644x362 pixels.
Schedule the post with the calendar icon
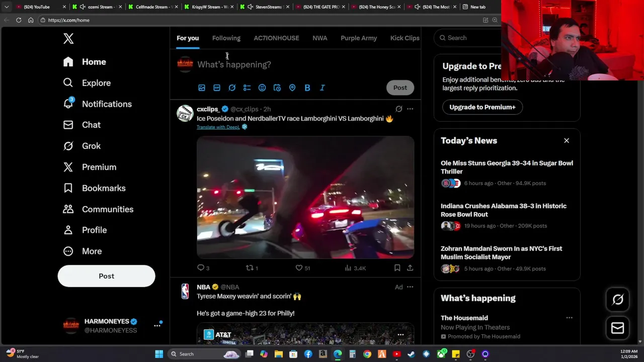(277, 87)
